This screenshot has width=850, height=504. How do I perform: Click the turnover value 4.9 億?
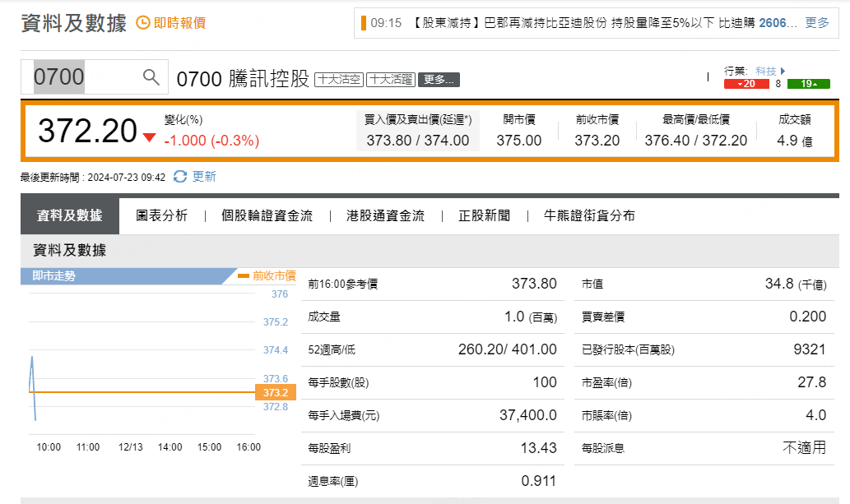point(795,141)
